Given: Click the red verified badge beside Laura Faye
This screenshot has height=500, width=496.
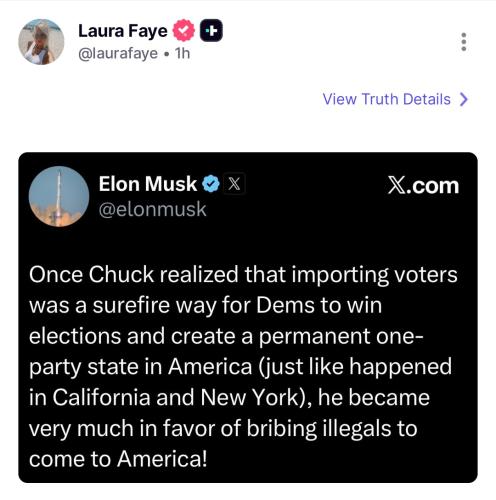Looking at the screenshot, I should pos(184,31).
